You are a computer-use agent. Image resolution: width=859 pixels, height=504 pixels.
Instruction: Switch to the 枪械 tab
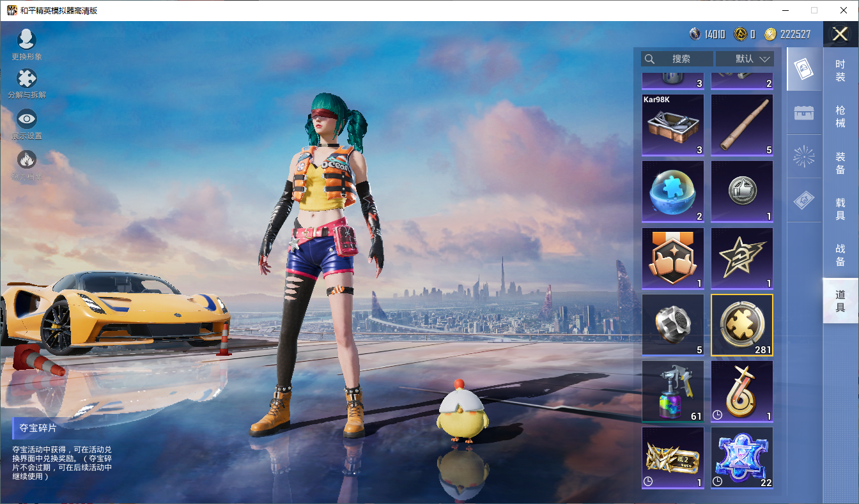(840, 116)
